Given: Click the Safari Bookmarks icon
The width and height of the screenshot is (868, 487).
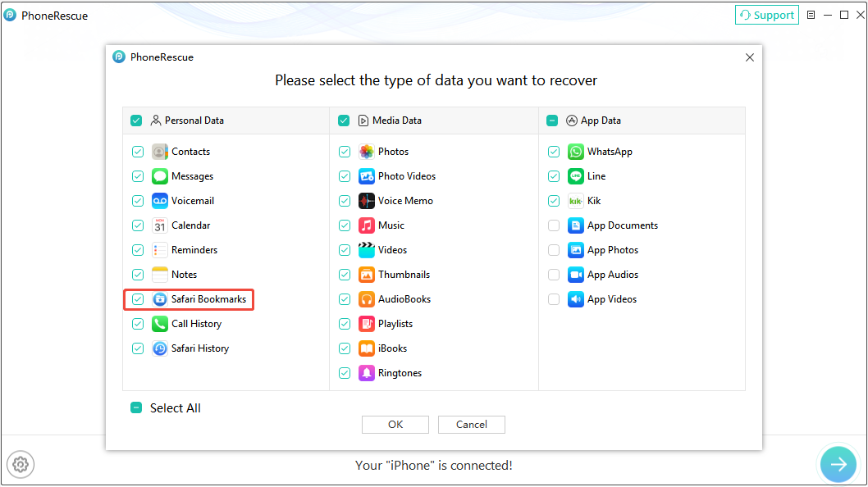Looking at the screenshot, I should pyautogui.click(x=160, y=299).
